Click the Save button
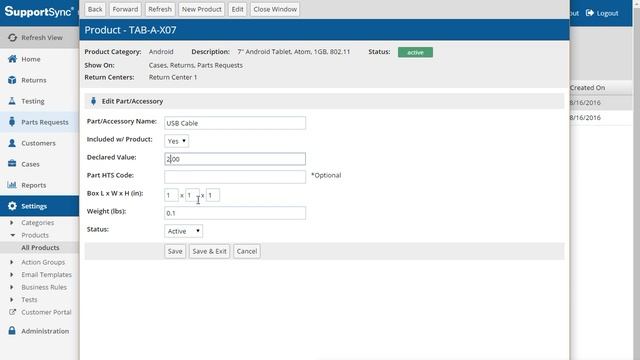640x360 pixels. pyautogui.click(x=175, y=251)
